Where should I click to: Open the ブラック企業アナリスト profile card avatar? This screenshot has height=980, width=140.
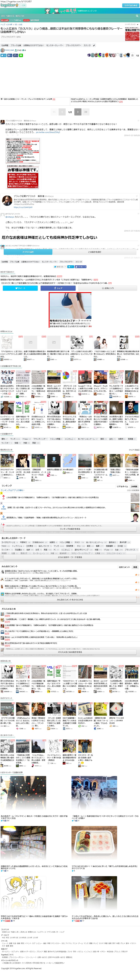(x=7, y=201)
